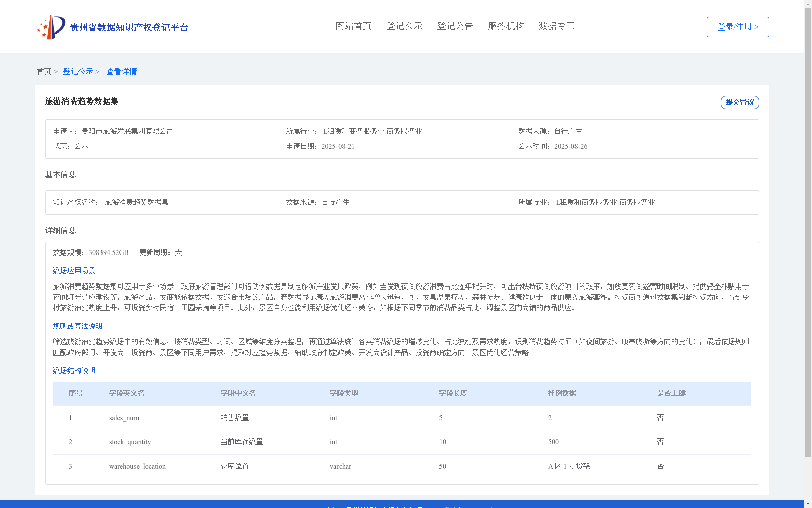Open 服务机构 in the navigation bar
812x508 pixels.
(x=506, y=26)
